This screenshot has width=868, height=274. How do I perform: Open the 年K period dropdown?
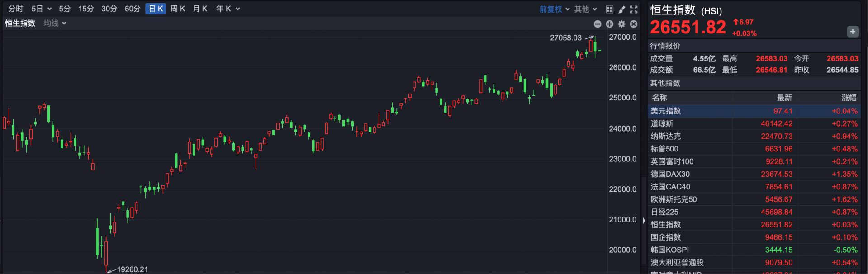click(228, 9)
